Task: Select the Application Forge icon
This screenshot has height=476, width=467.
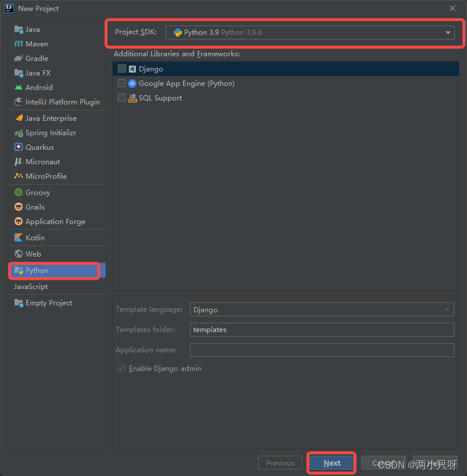Action: [19, 221]
